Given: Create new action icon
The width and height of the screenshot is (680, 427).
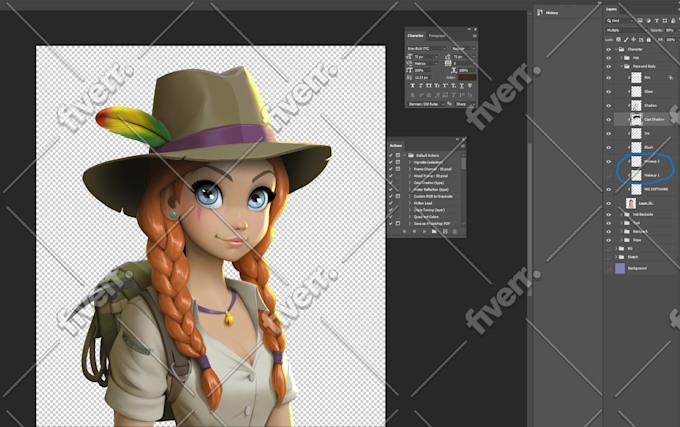Looking at the screenshot, I should tap(445, 231).
